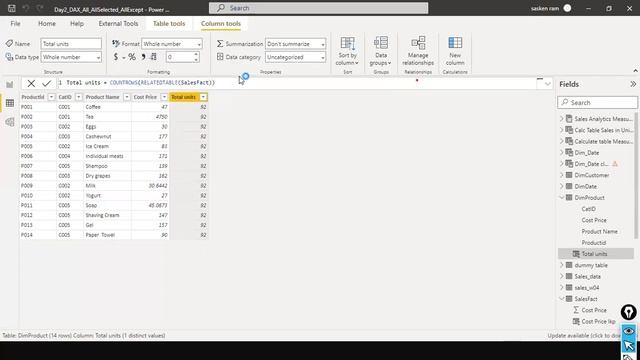Open Total units column filter dropdown
640x360 pixels.
(x=203, y=97)
